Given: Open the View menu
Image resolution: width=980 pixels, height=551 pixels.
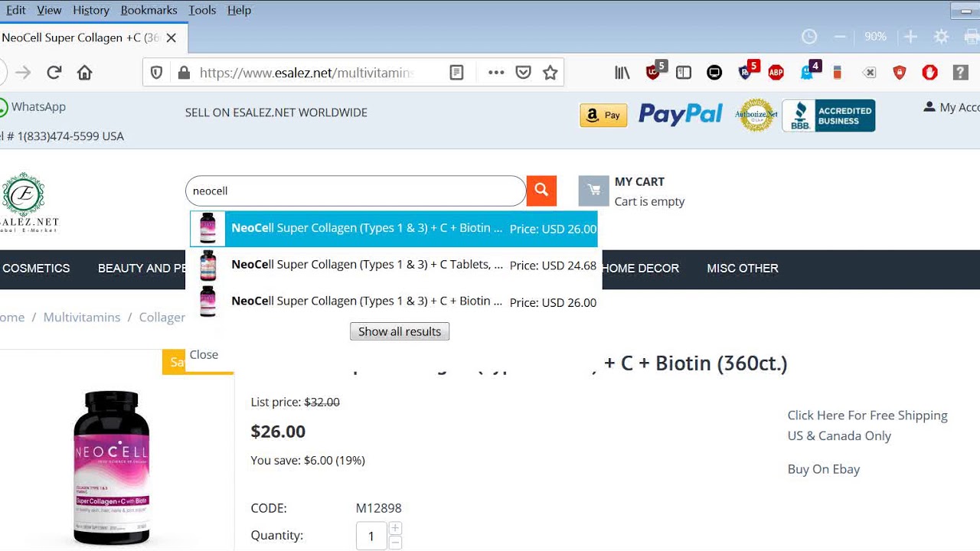Looking at the screenshot, I should [x=49, y=10].
